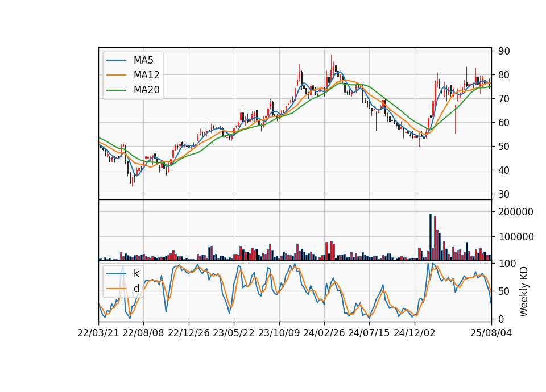Click the 90 price axis label
The width and height of the screenshot is (546, 392).
tap(504, 51)
